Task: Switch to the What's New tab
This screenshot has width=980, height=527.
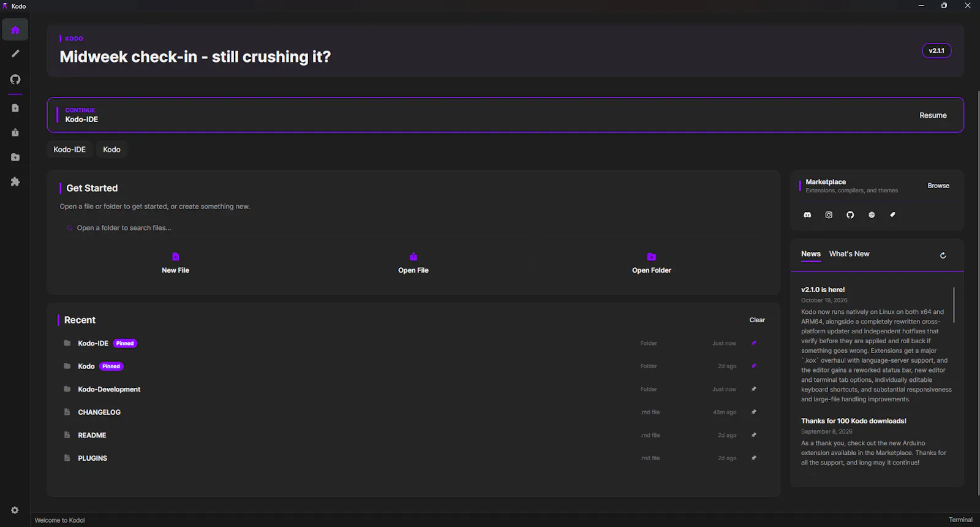Action: coord(849,254)
